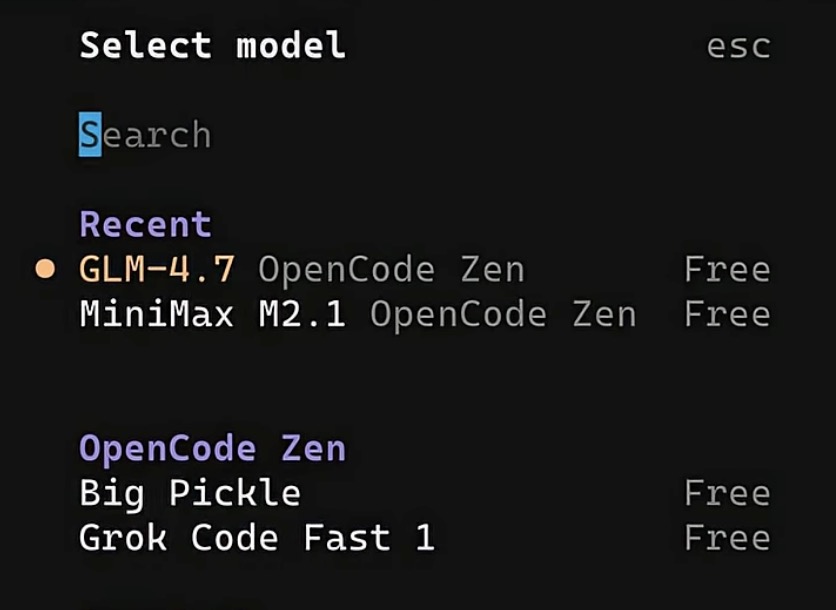Click the Select model dialog title
Viewport: 836px width, 610px height.
213,45
